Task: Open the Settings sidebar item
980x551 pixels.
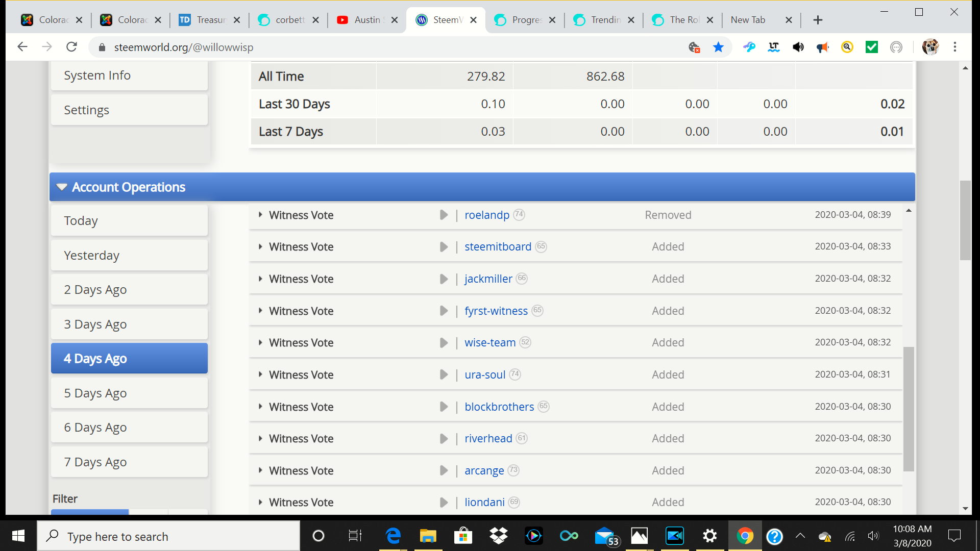Action: (x=129, y=110)
